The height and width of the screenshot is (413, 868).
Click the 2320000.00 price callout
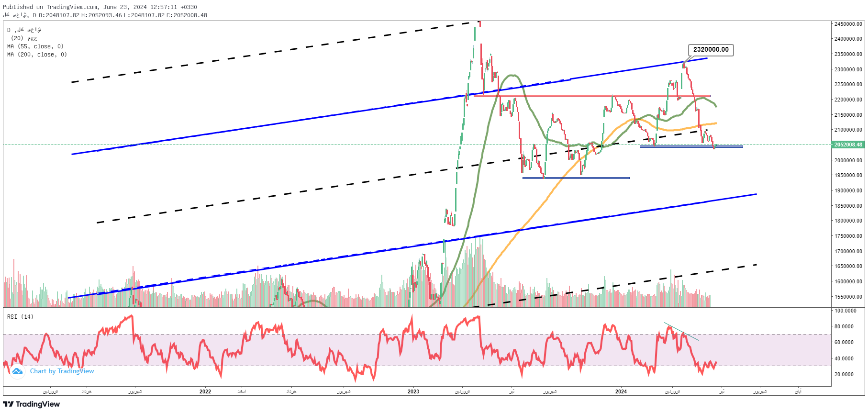(711, 50)
